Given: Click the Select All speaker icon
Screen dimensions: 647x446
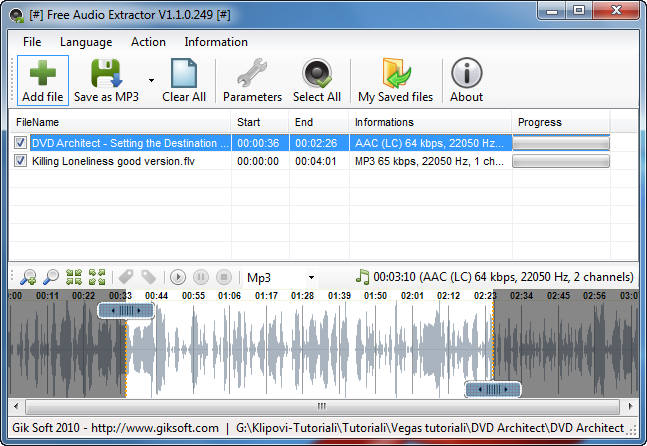Looking at the screenshot, I should [x=316, y=73].
